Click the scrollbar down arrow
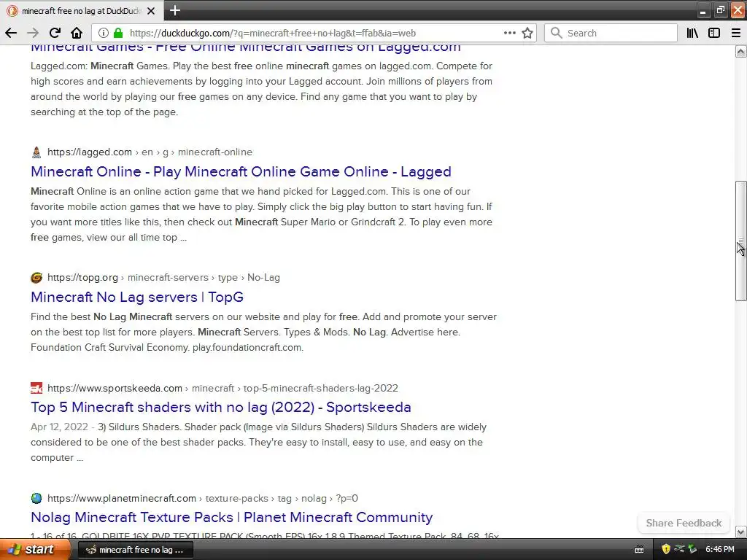 [740, 532]
